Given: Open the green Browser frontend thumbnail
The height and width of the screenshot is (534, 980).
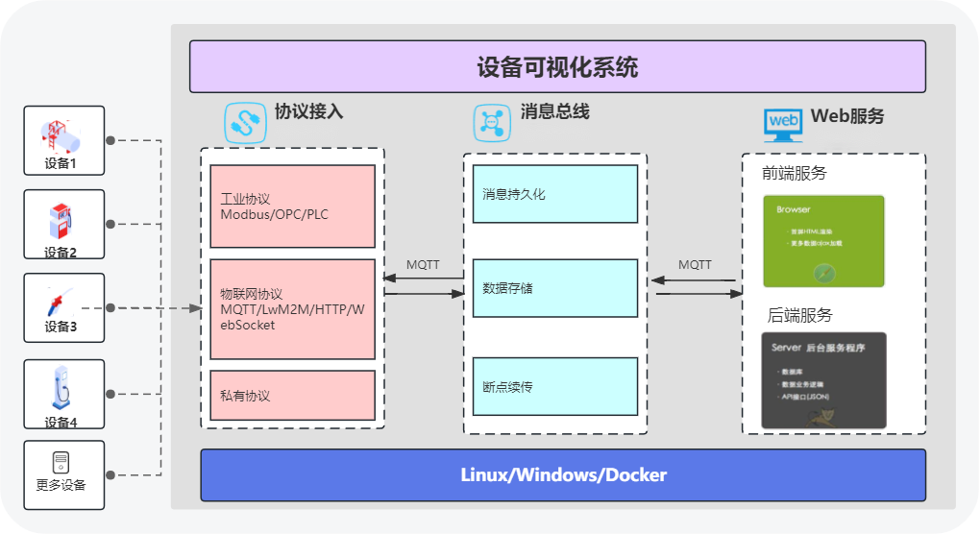Looking at the screenshot, I should click(823, 241).
